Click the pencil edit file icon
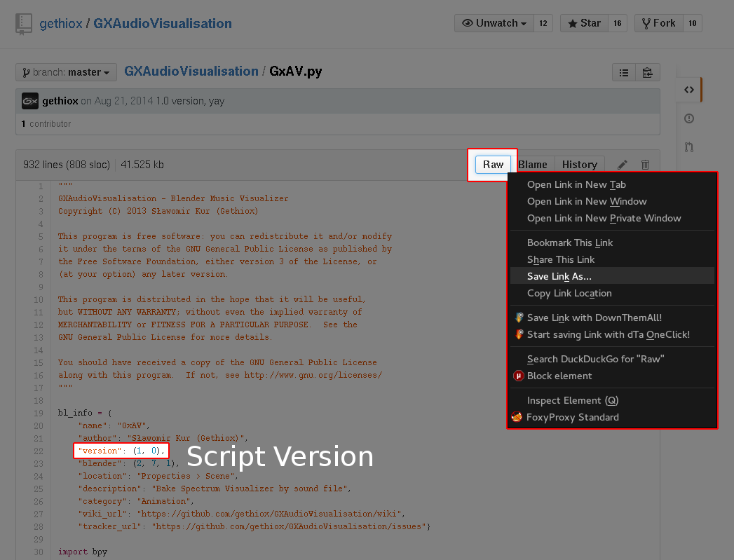This screenshot has width=734, height=560. click(x=622, y=165)
